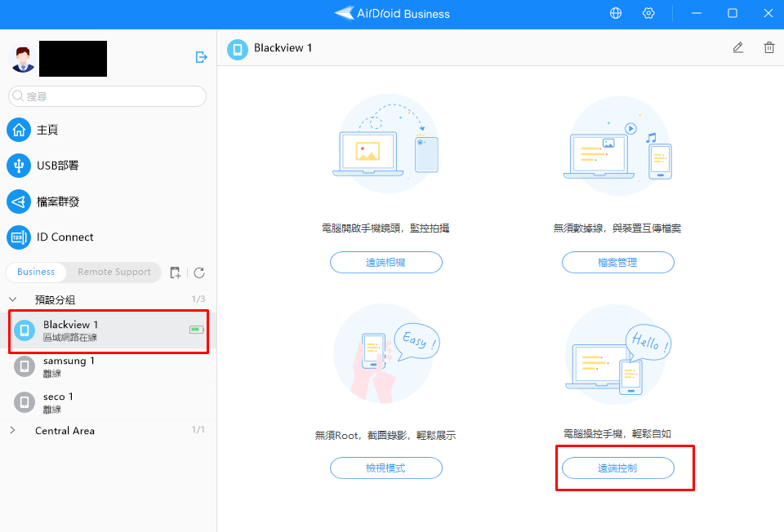The image size is (784, 532).
Task: Maximize the AirDroid Business window
Action: click(732, 14)
